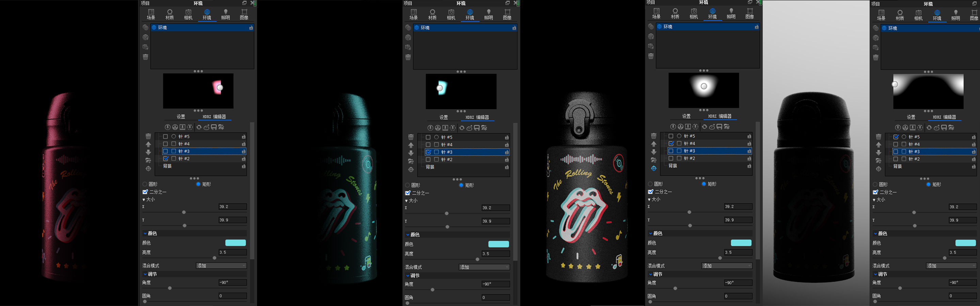Image resolution: width=980 pixels, height=306 pixels.
Task: Uncheck the checked 针 #5 pin checkbox
Action: [896, 137]
